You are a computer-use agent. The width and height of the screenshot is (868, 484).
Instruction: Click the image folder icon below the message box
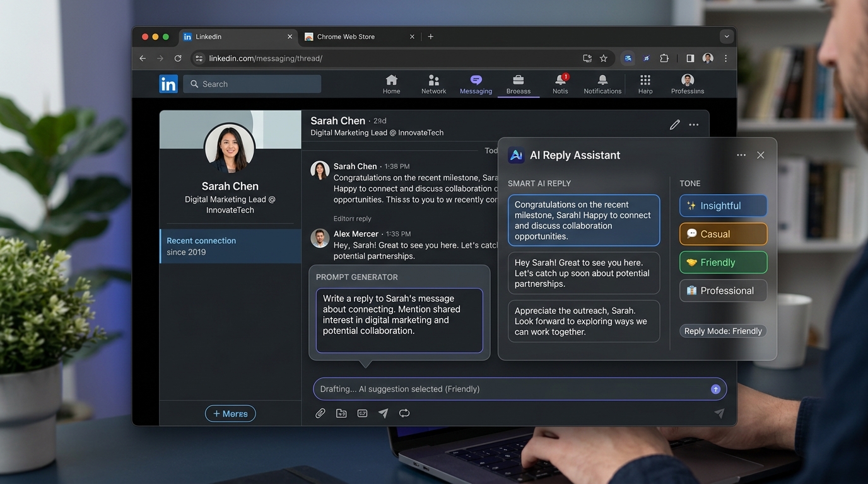(x=341, y=413)
